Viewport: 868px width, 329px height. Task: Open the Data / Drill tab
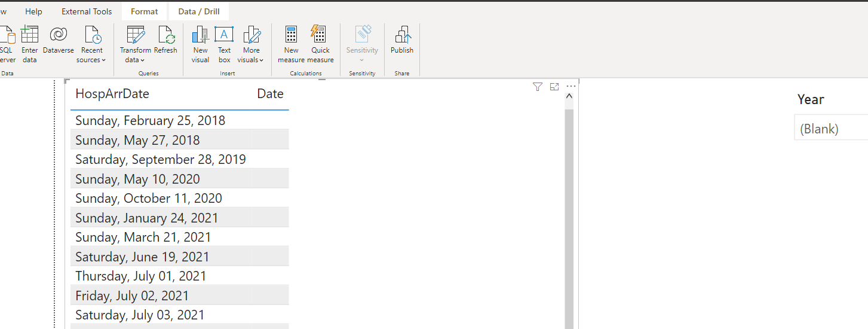pos(199,11)
